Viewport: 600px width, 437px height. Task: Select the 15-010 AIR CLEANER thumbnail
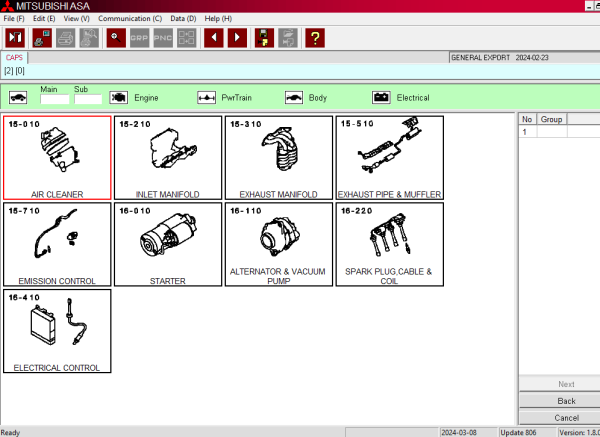coord(57,158)
